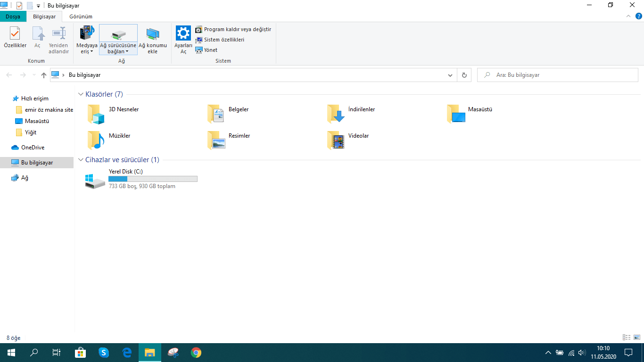
Task: Select the Masaüstü folder in the Klasörler group
Action: tap(470, 114)
